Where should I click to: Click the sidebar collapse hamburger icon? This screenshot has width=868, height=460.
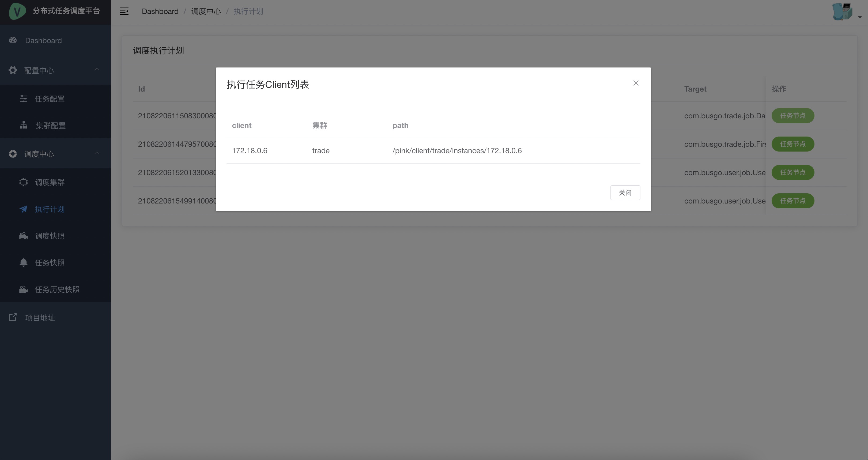124,12
